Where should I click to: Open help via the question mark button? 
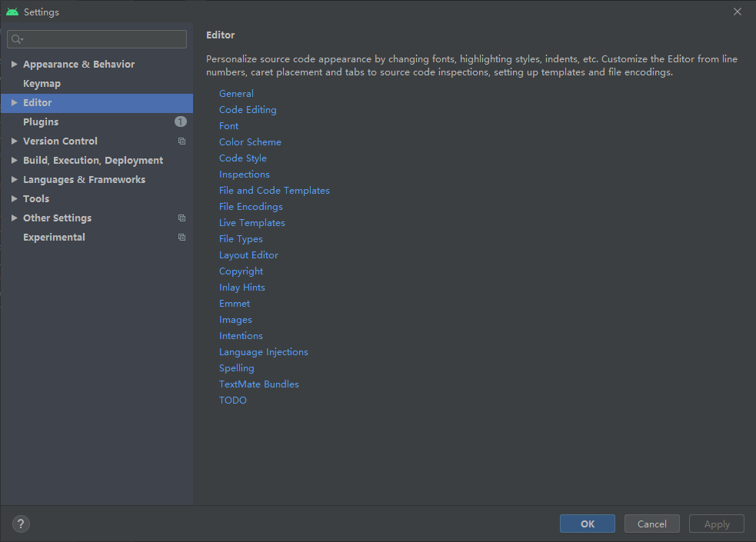[21, 524]
